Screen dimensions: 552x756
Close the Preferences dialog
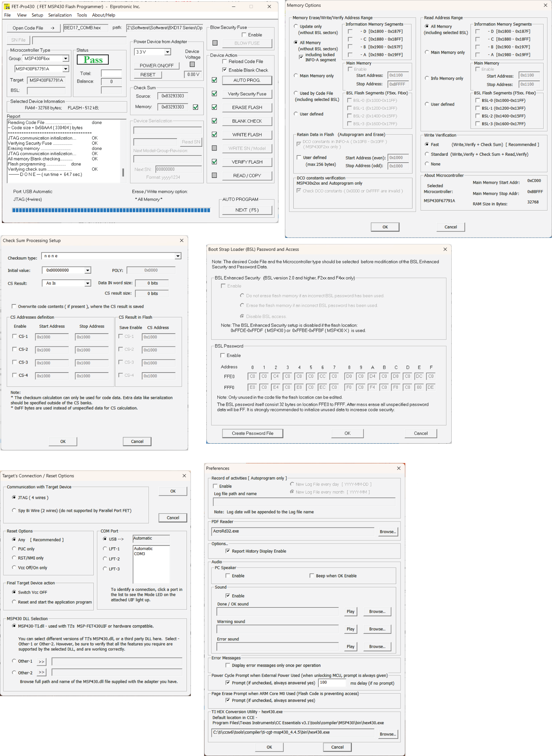point(399,468)
